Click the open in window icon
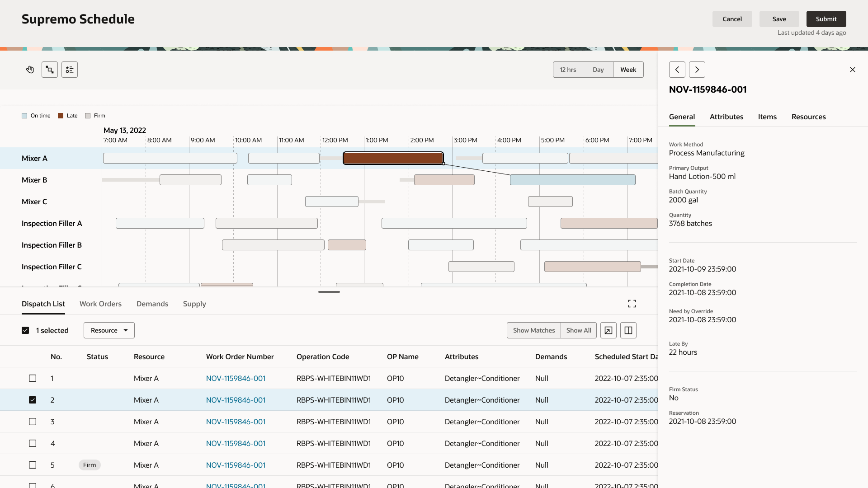 (x=609, y=330)
